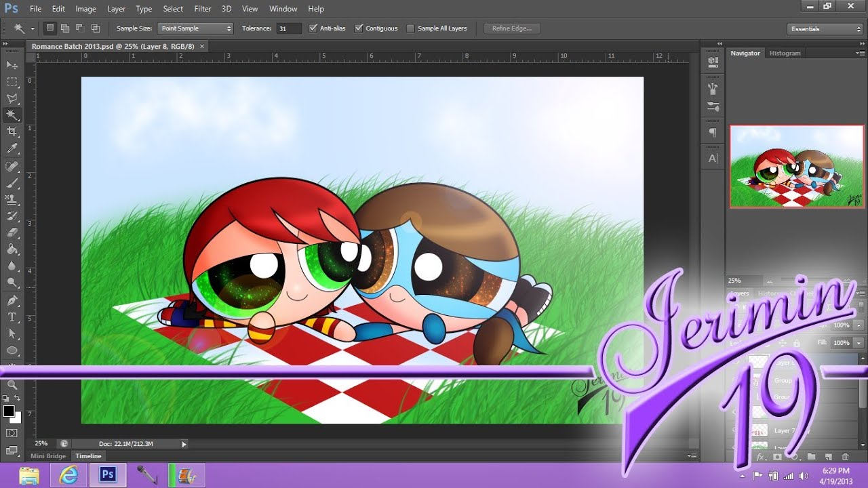
Task: Click the foreground color swatch
Action: (9, 411)
